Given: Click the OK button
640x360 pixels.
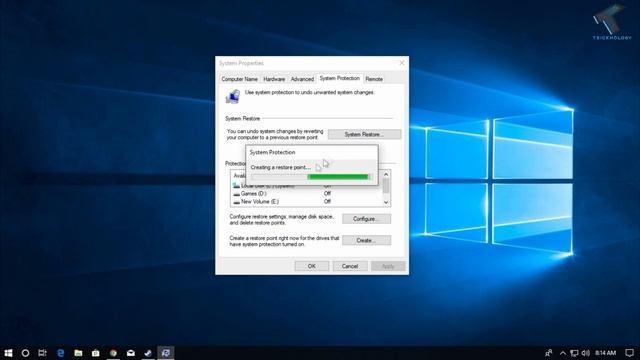Looking at the screenshot, I should 311,266.
